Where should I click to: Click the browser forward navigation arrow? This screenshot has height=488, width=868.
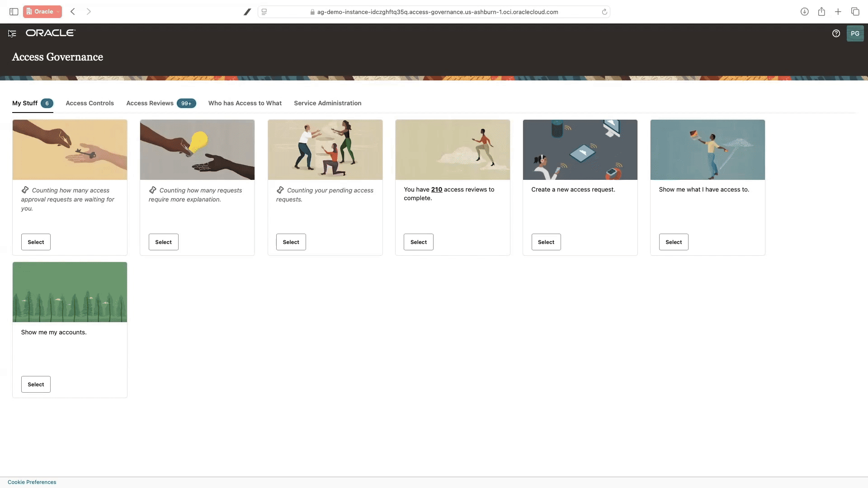coord(89,11)
